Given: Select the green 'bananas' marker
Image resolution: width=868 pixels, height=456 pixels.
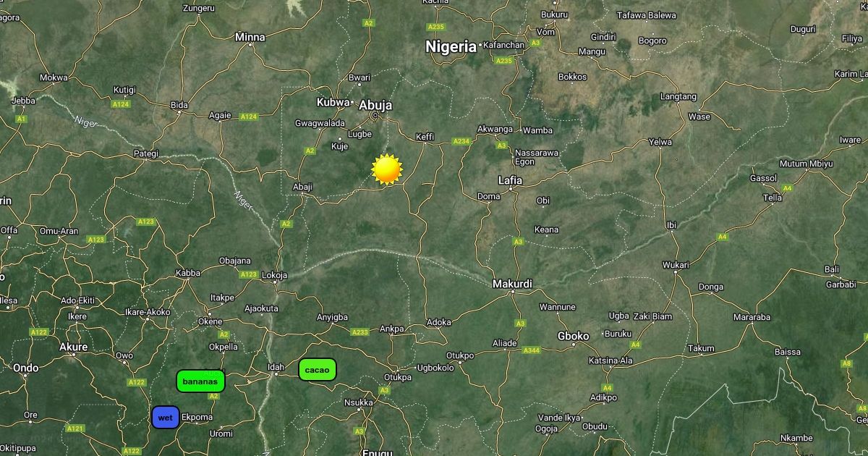Looking at the screenshot, I should (201, 381).
